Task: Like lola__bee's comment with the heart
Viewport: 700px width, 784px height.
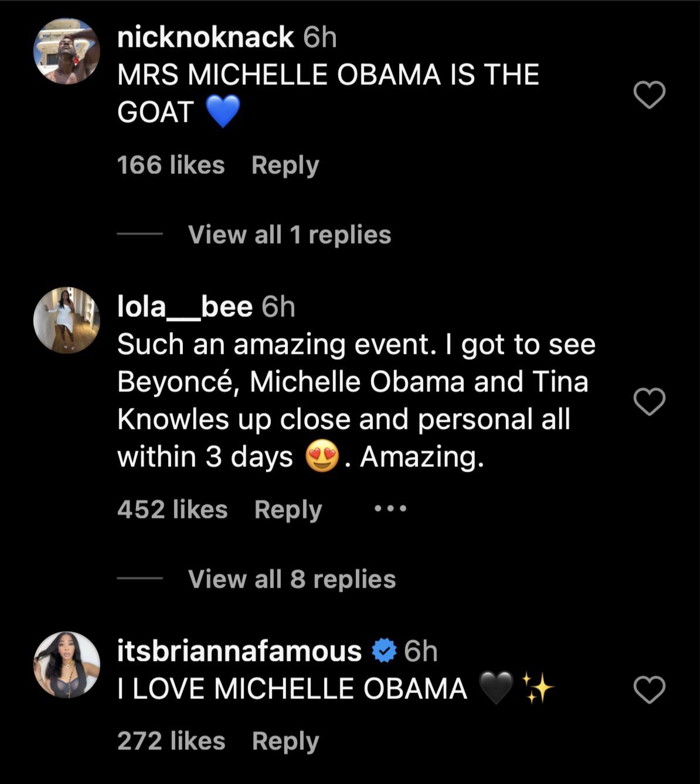Action: click(x=650, y=401)
